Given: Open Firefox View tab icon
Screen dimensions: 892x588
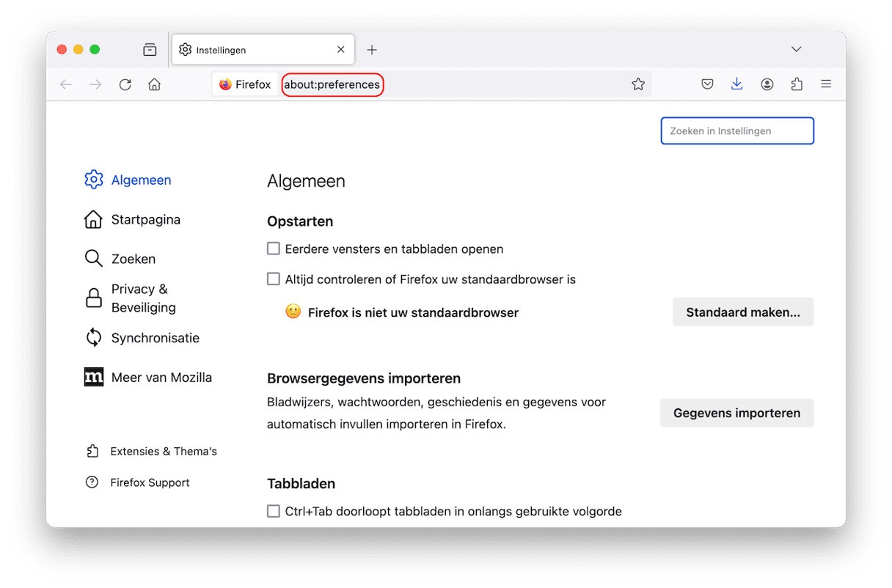Looking at the screenshot, I should [150, 50].
